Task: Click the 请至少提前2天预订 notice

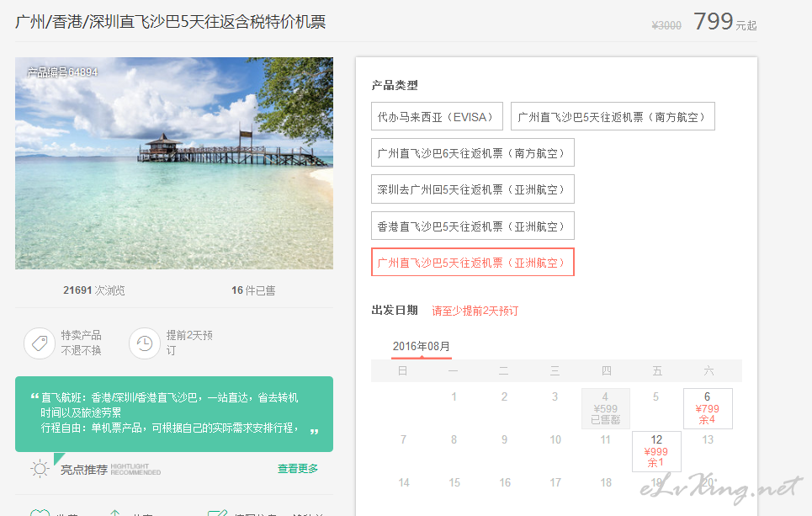Action: [x=475, y=311]
